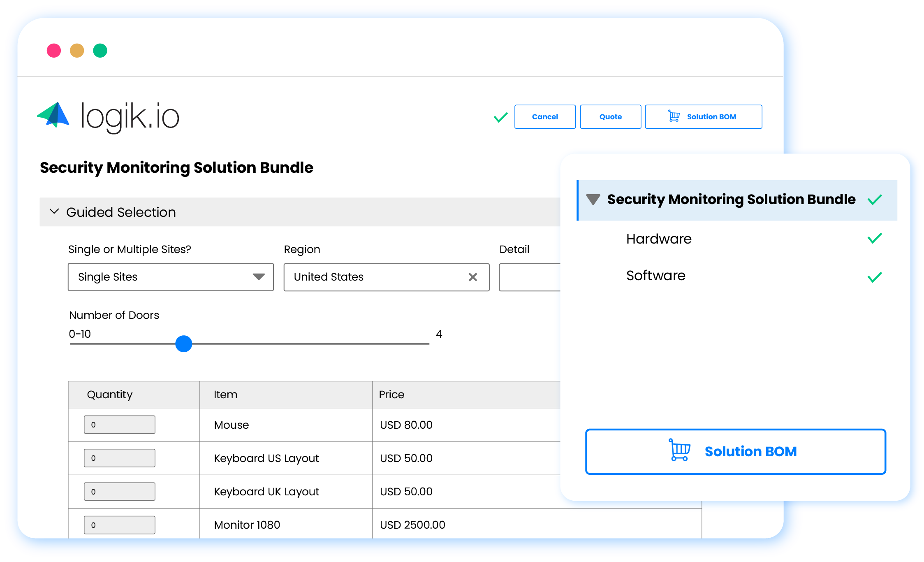Image resolution: width=924 pixels, height=562 pixels.
Task: Click the Keyboard US Layout item cell
Action: [x=286, y=458]
